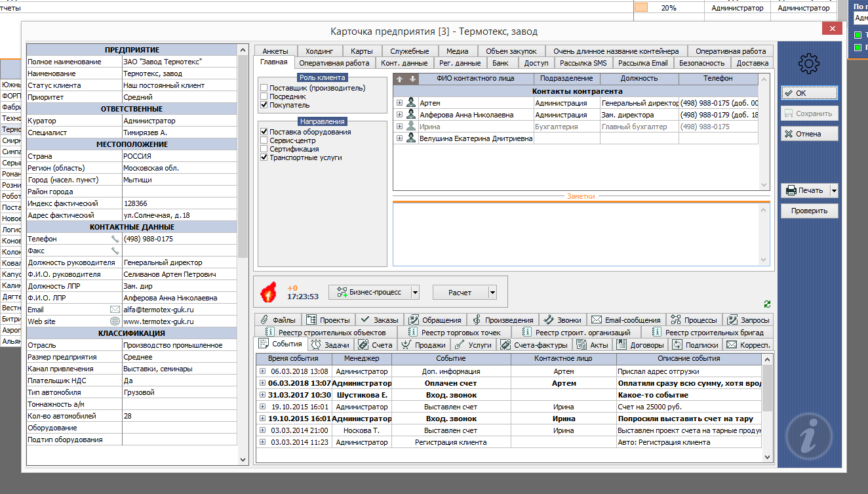This screenshot has height=494, width=868.
Task: Open the Проекты tab
Action: (329, 320)
